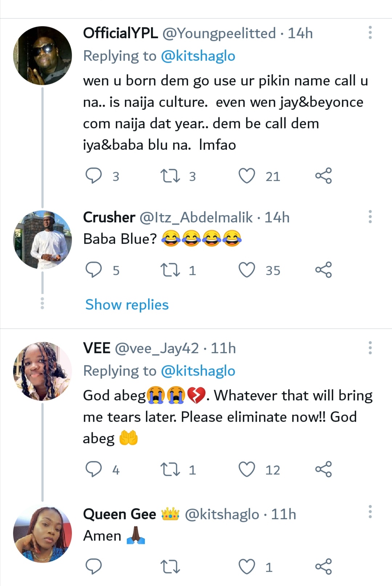Like VEE's tweet with 12 likes
The width and height of the screenshot is (392, 586).
pyautogui.click(x=247, y=469)
